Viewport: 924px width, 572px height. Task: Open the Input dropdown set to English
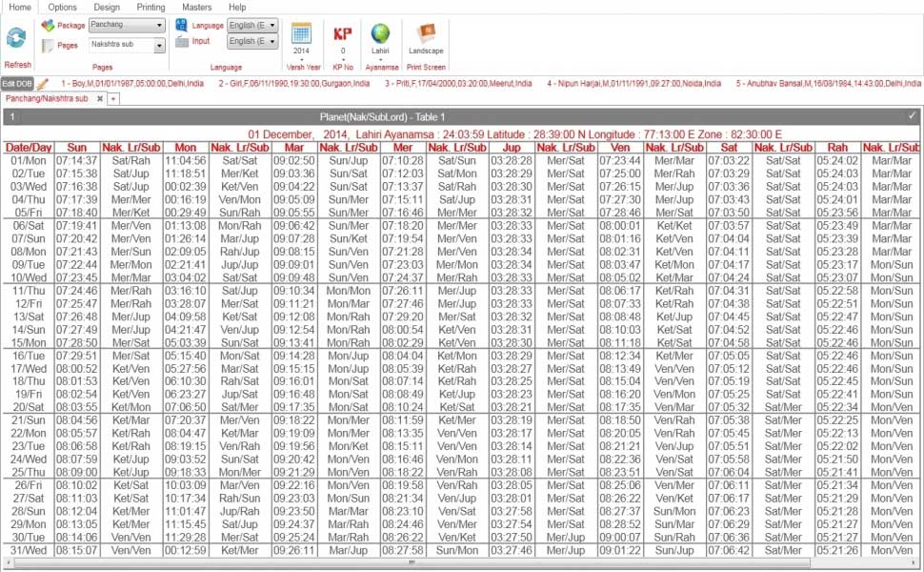[252, 41]
